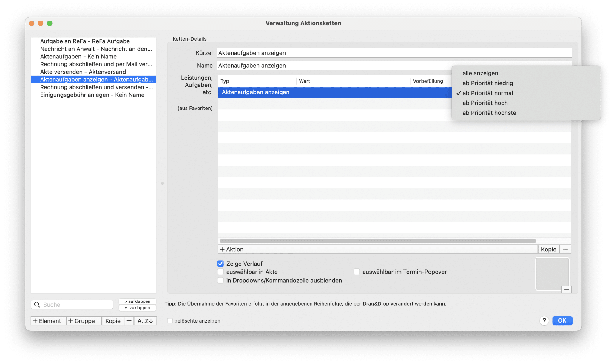Toggle gelöschte anzeigen checkbox
This screenshot has width=611, height=364.
170,321
